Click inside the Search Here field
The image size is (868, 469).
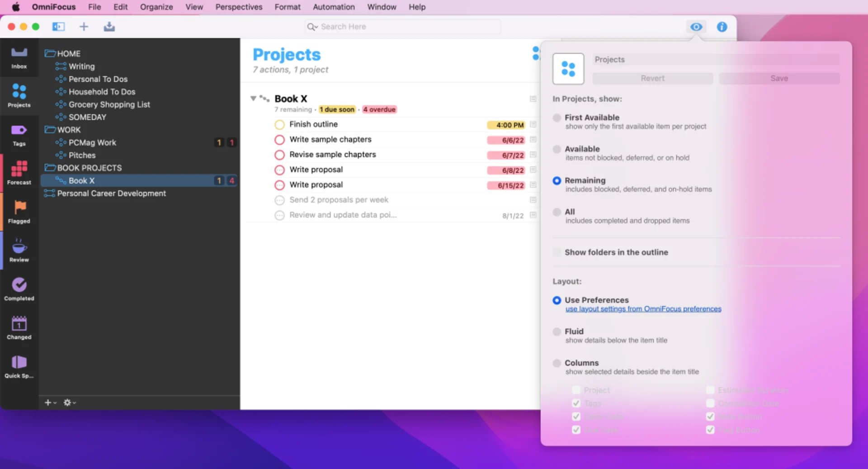[x=401, y=27]
